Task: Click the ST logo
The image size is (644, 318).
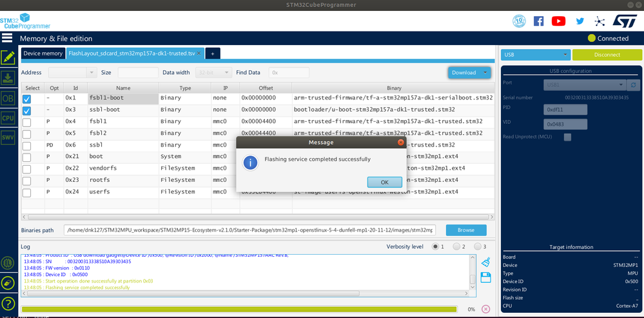Action: pos(625,21)
